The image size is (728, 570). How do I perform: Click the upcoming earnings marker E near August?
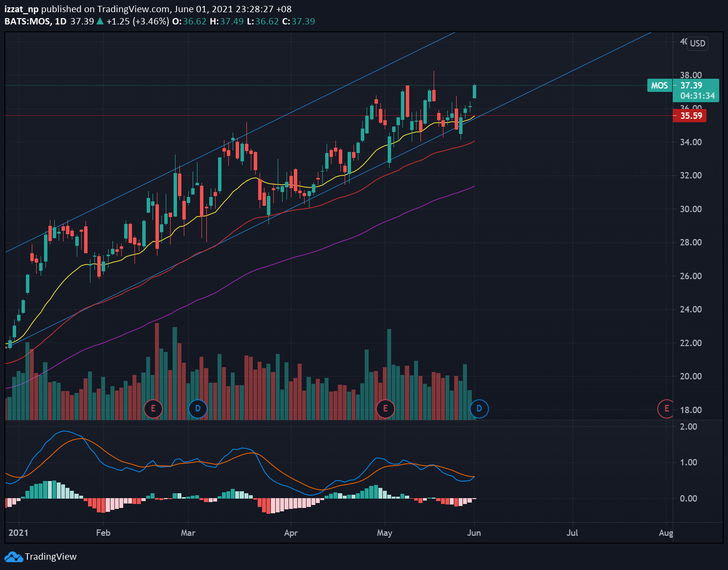[x=666, y=409]
